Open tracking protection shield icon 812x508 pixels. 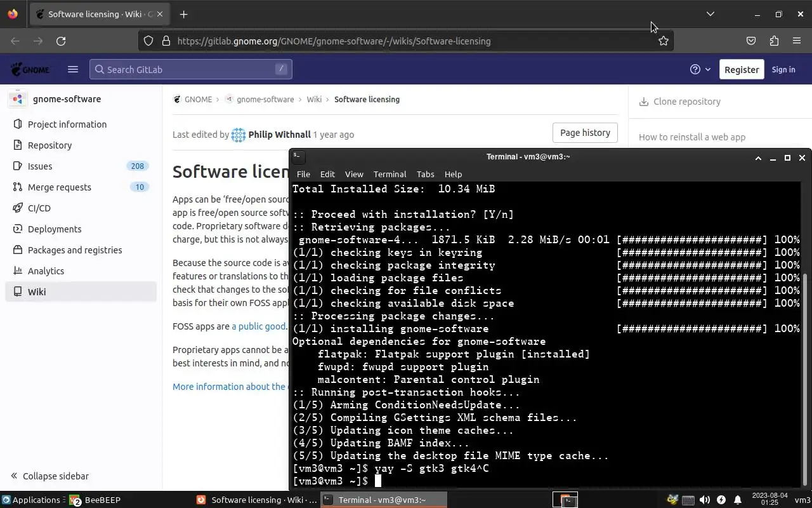[x=148, y=41]
